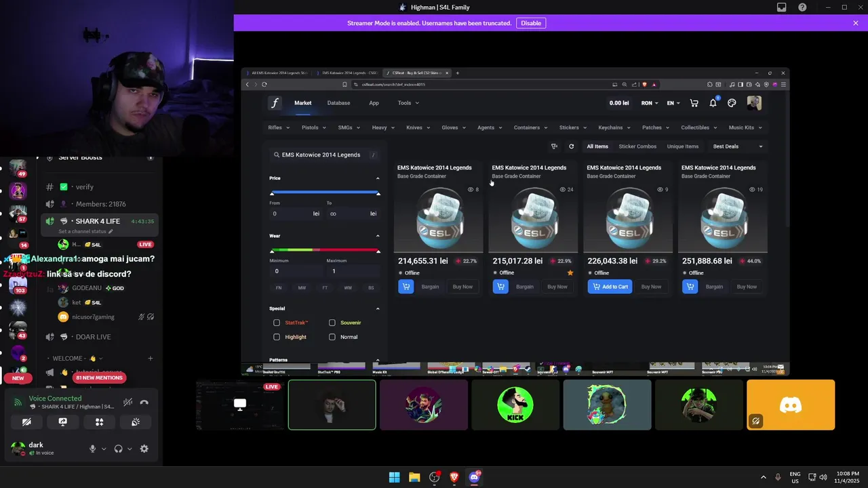Join the DOAR LIVE voice channel
The width and height of the screenshot is (868, 488).
(x=93, y=337)
